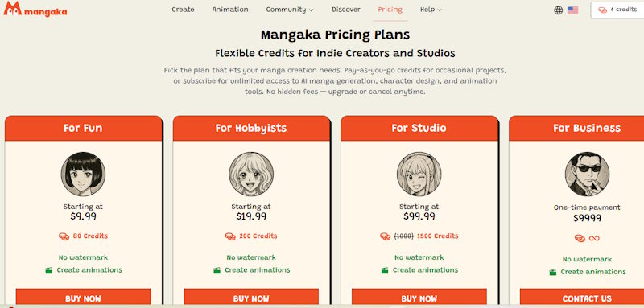Click the clapperboard icon in For Studio

point(385,270)
